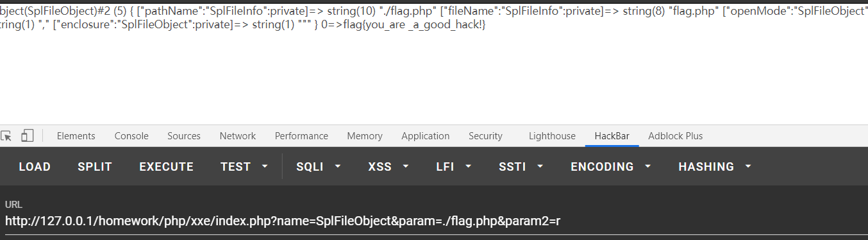Toggle the device toolbar icon
The image size is (868, 240).
pyautogui.click(x=27, y=135)
